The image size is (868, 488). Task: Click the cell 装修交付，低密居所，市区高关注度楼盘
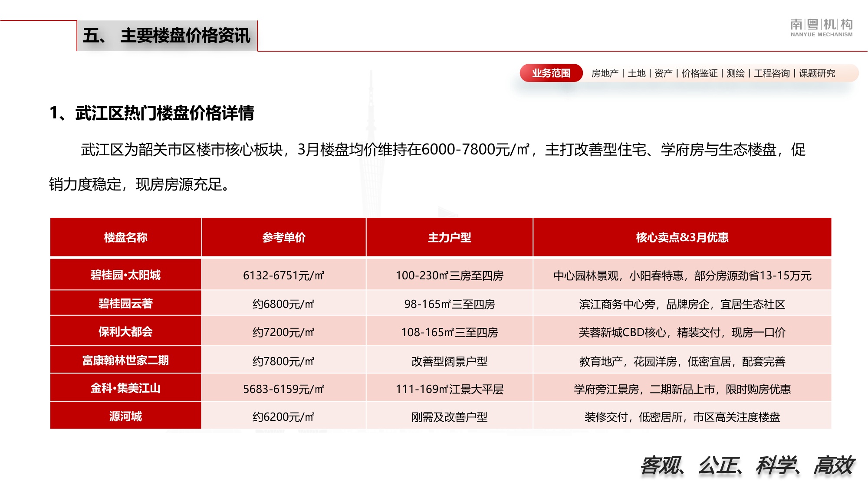point(682,416)
